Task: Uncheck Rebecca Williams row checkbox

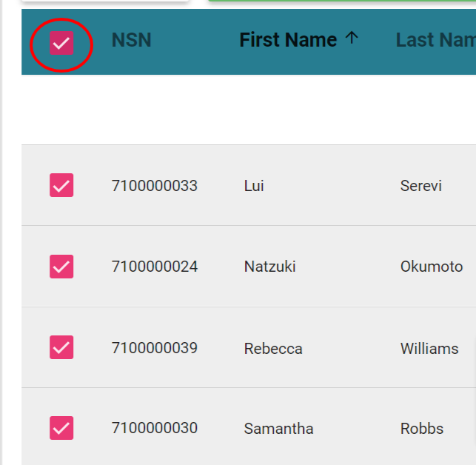Action: click(x=61, y=347)
